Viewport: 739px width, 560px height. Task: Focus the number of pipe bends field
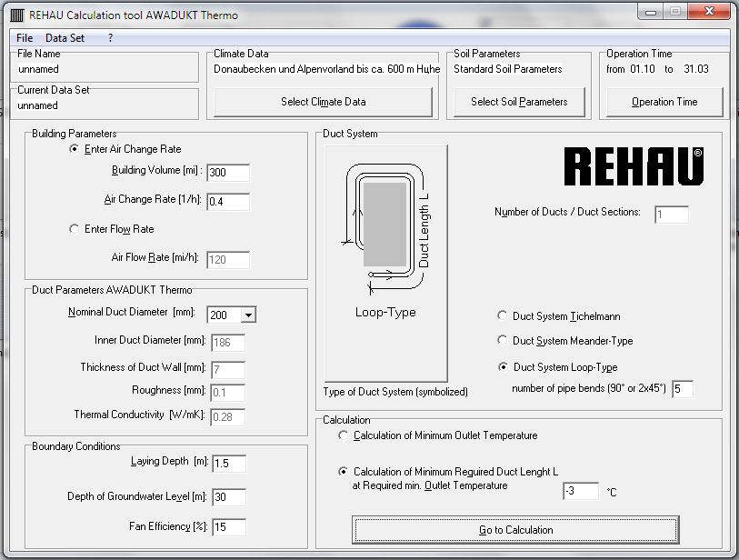(683, 389)
